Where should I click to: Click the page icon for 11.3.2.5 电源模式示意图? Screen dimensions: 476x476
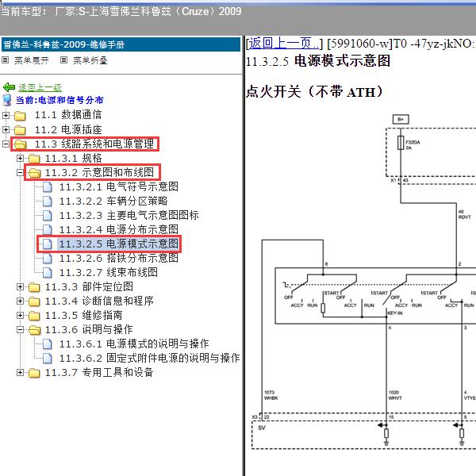point(47,244)
